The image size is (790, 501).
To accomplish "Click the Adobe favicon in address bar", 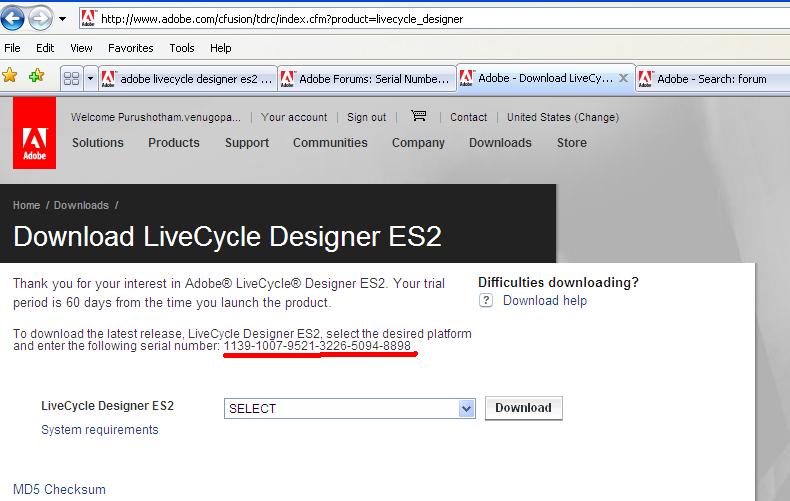I will click(x=89, y=18).
